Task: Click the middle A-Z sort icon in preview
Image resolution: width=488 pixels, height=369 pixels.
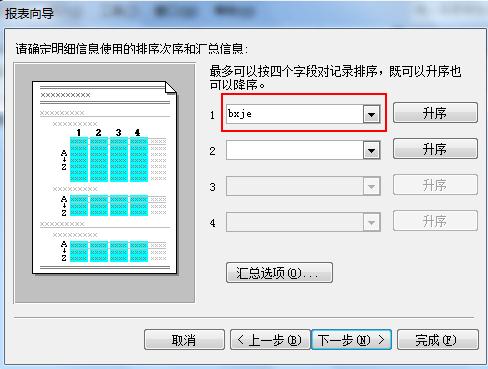Action: (64, 206)
